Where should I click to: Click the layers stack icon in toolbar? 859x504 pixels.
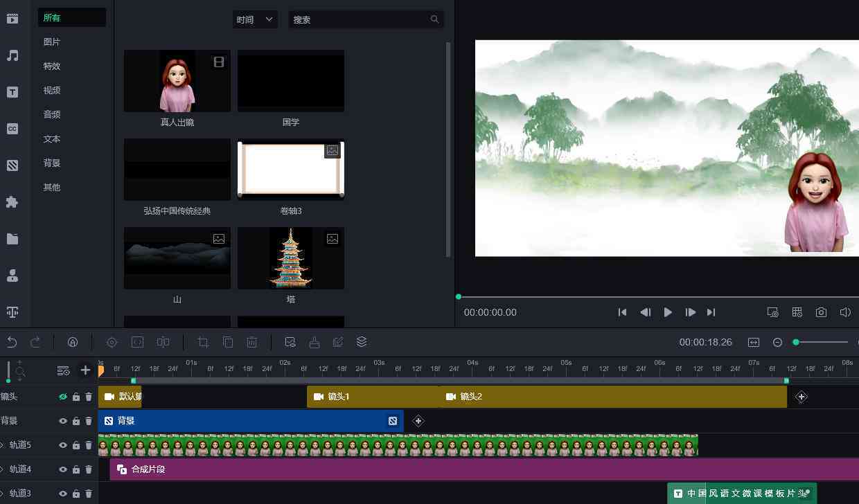point(362,342)
